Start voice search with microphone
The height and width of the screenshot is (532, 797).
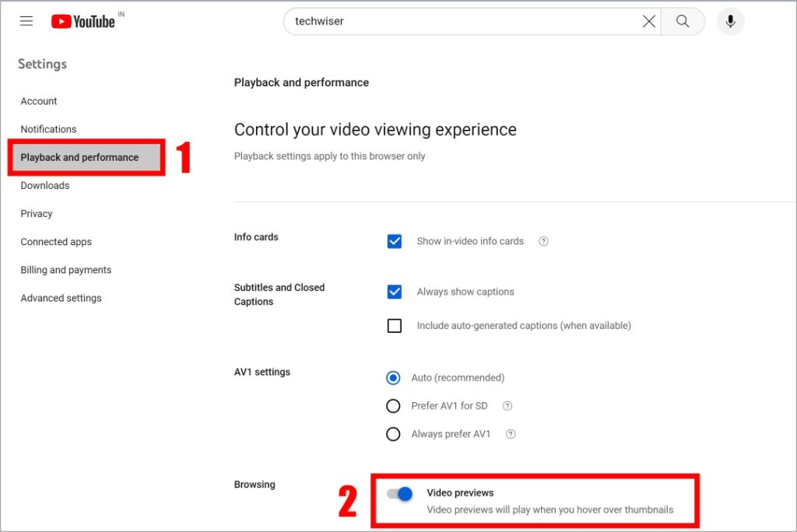point(730,21)
